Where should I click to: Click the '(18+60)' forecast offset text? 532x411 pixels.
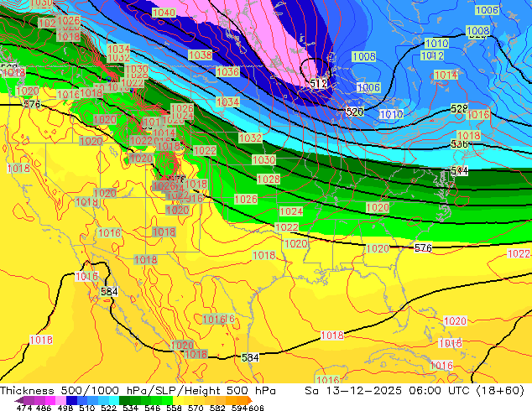(x=500, y=391)
